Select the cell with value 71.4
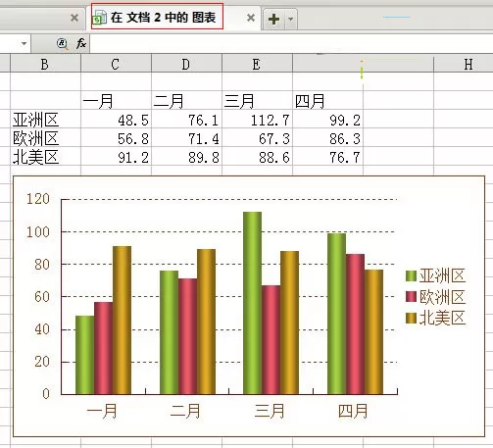The width and height of the screenshot is (493, 448). [186, 137]
